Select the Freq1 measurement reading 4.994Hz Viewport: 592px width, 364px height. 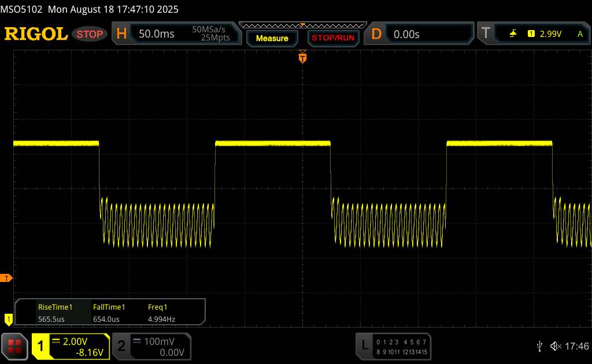pos(162,313)
